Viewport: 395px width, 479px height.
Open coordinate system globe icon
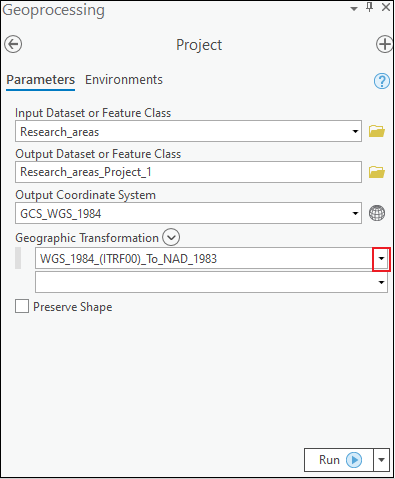pos(377,213)
